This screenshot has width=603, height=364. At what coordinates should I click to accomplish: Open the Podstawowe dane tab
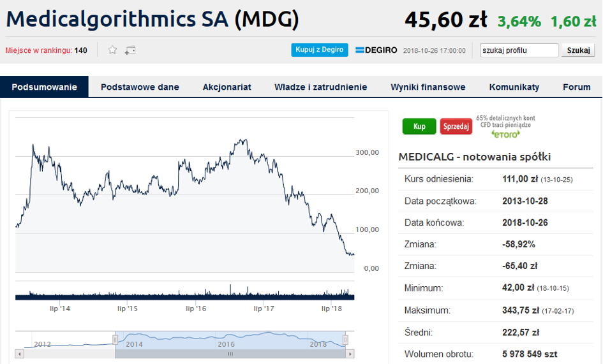click(x=140, y=87)
